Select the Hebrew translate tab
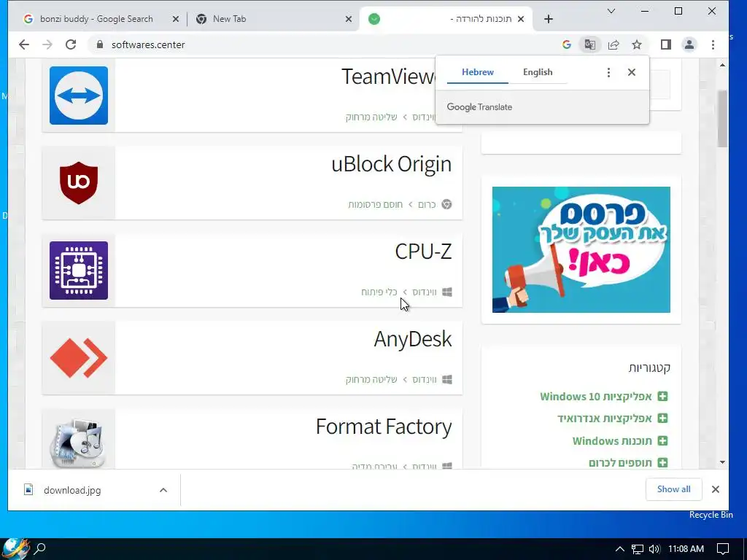 pos(478,72)
